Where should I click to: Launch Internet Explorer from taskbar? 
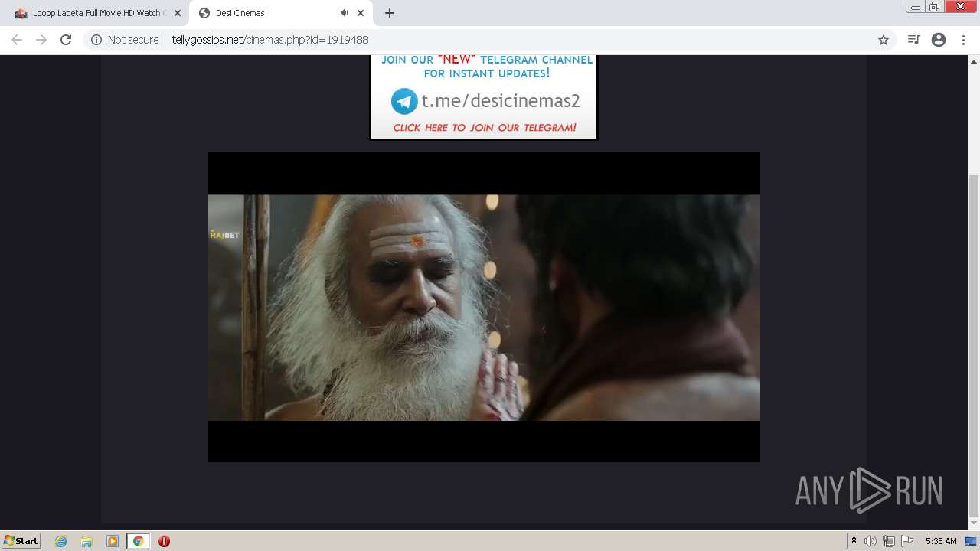[61, 541]
